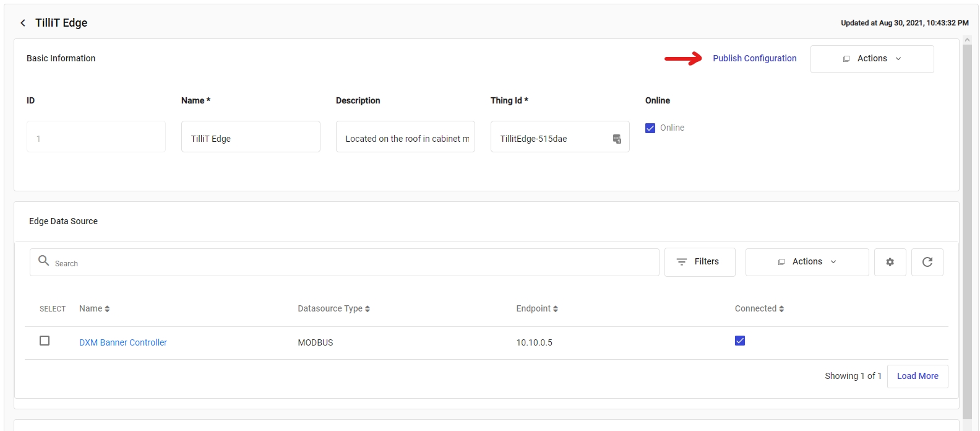This screenshot has height=431, width=980.
Task: Toggle Connected checkbox for DXM Banner Controller
Action: pos(740,341)
